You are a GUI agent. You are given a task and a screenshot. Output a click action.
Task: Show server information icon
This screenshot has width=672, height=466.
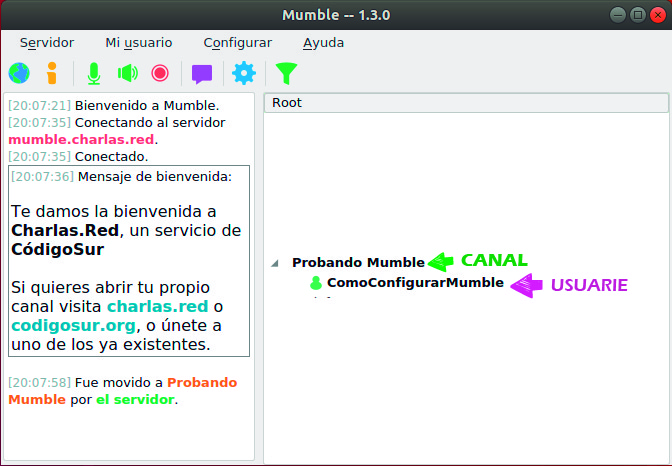(x=52, y=73)
